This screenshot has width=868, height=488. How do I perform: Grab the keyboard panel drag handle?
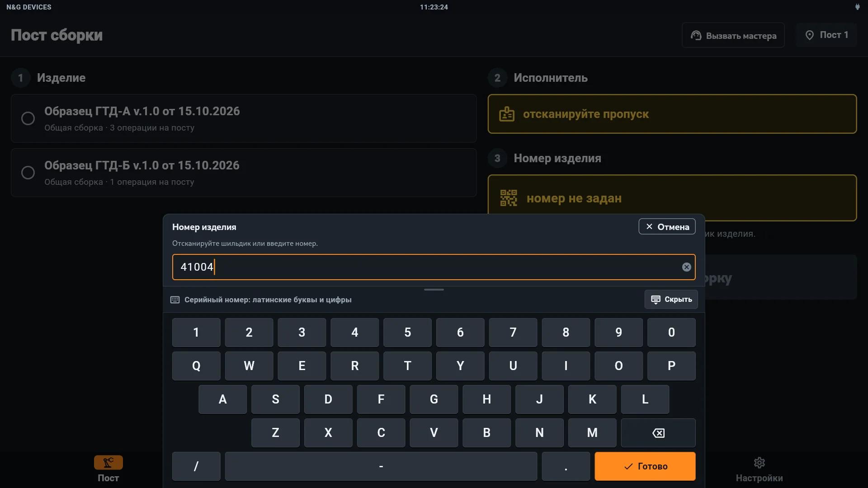pyautogui.click(x=434, y=290)
